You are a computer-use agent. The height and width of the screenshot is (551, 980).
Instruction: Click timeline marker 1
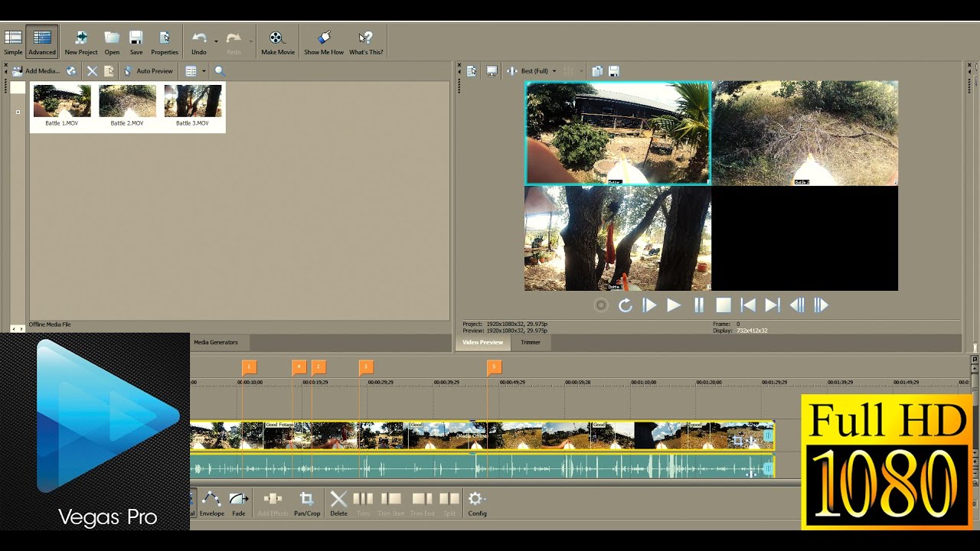(249, 367)
